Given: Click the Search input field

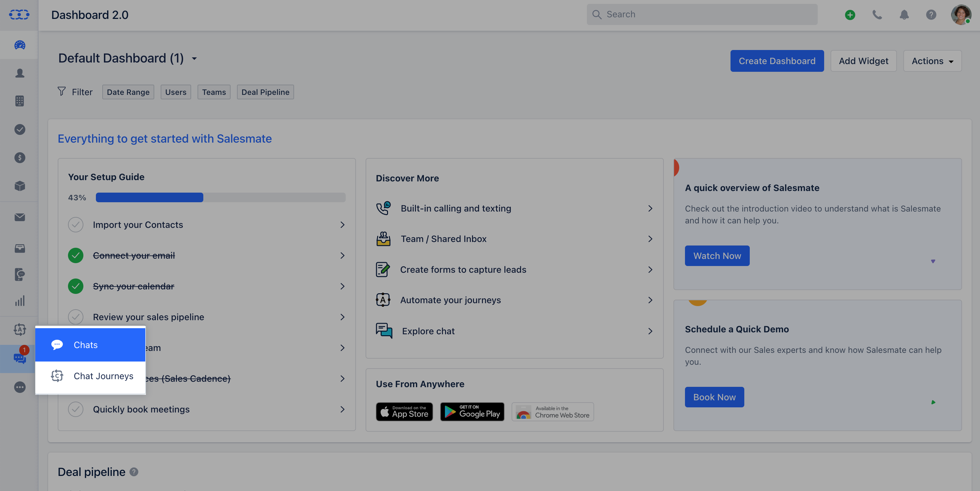Looking at the screenshot, I should click(702, 14).
